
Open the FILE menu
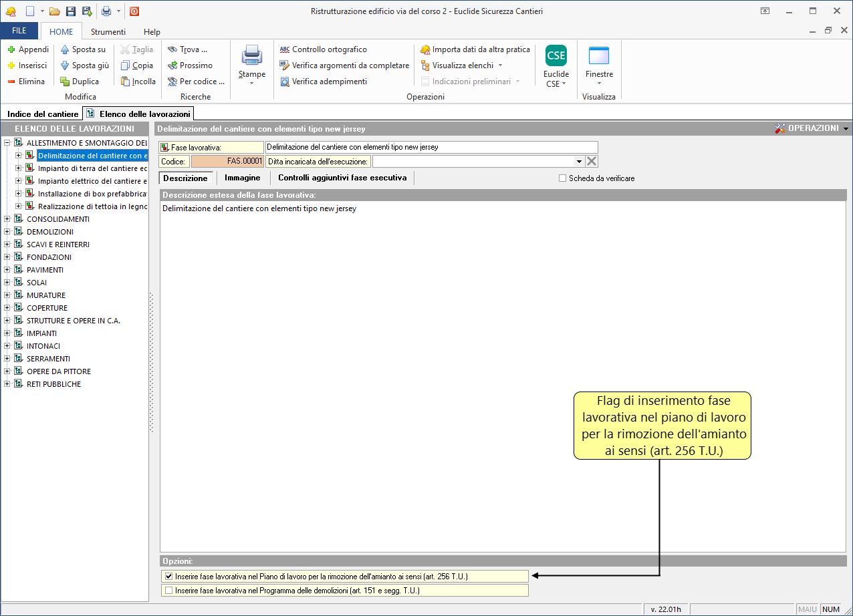tap(19, 31)
